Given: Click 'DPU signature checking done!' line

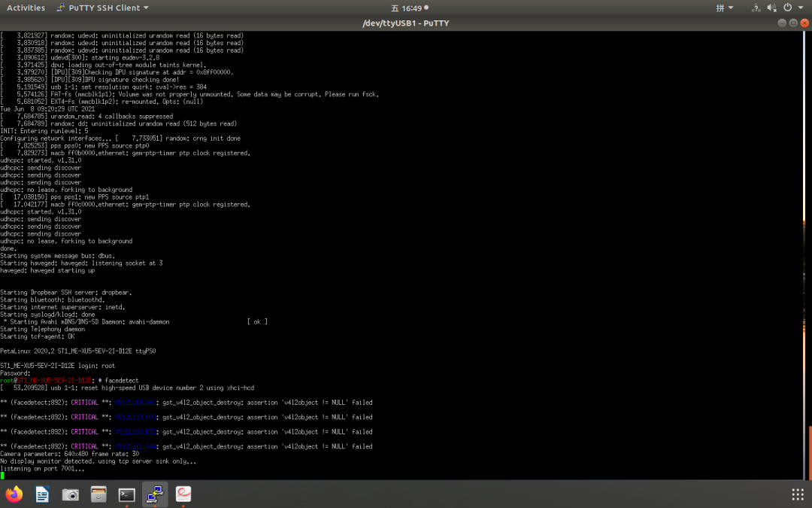Looking at the screenshot, I should (x=89, y=80).
